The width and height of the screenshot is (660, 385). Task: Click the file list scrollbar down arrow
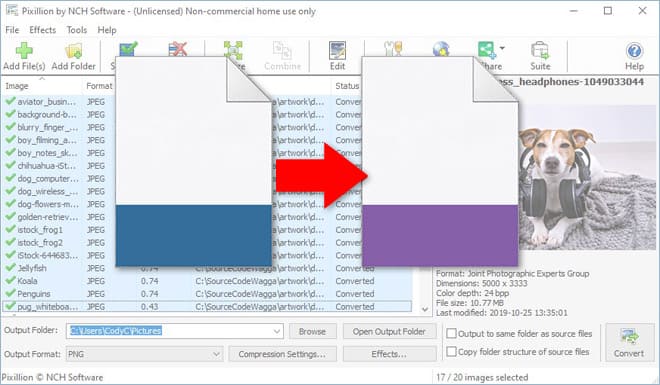(x=425, y=309)
